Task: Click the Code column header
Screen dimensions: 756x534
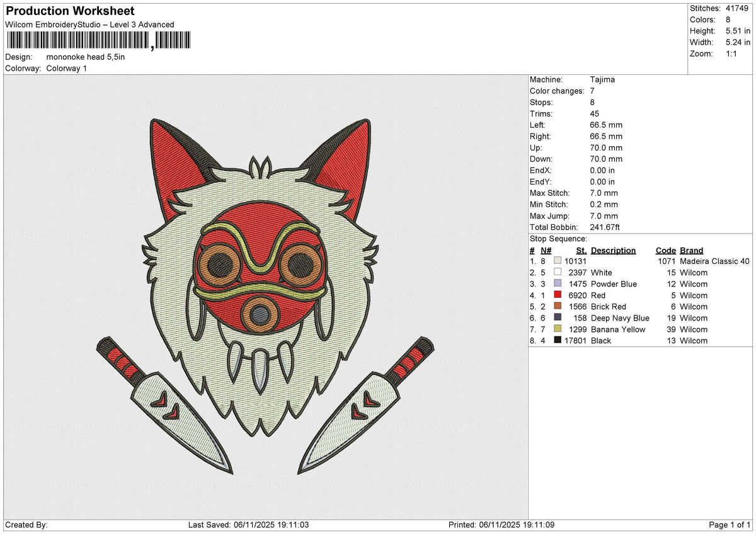Action: click(x=665, y=251)
